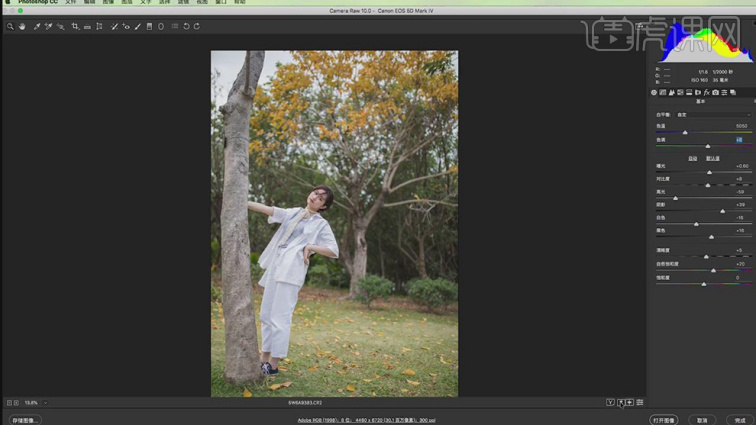Viewport: 756px width, 426px height.
Task: Click the Auto tone link
Action: [x=693, y=159]
